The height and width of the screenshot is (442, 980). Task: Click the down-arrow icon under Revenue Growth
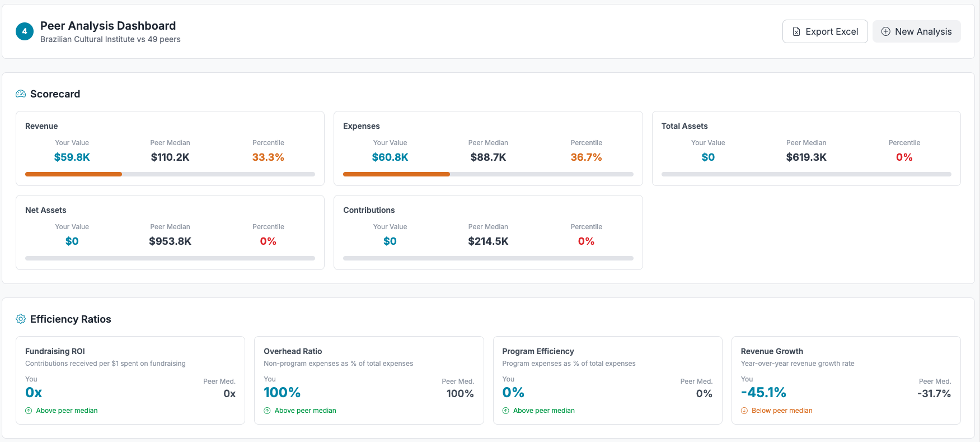click(744, 411)
